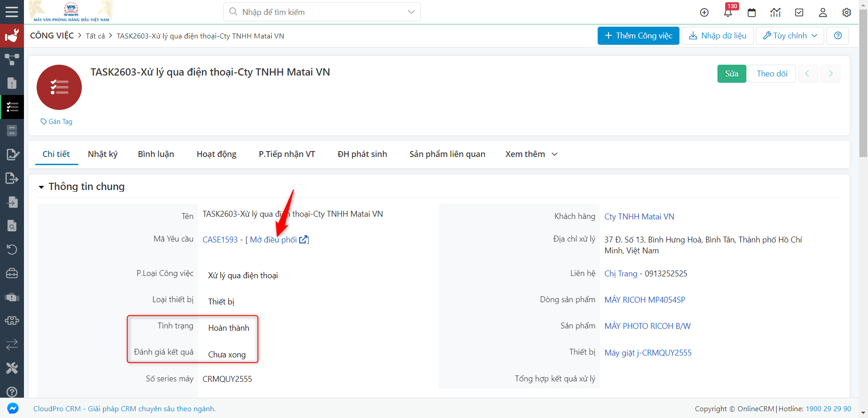Open the toolbox sidebar icon
This screenshot has width=868, height=418.
[12, 273]
